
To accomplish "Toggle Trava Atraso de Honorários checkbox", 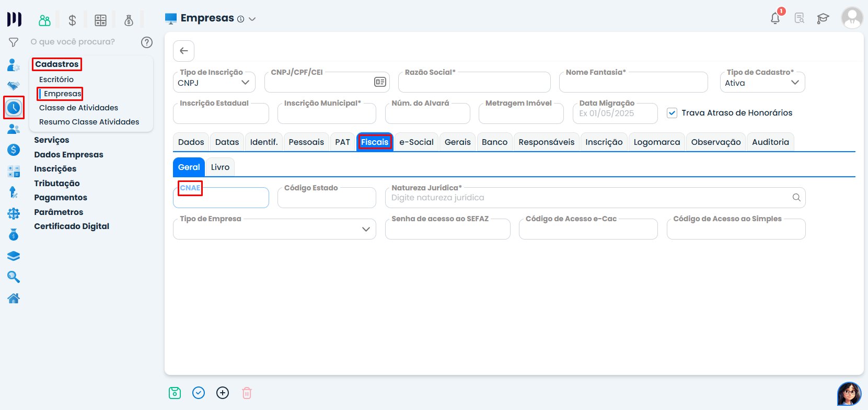I will [672, 113].
